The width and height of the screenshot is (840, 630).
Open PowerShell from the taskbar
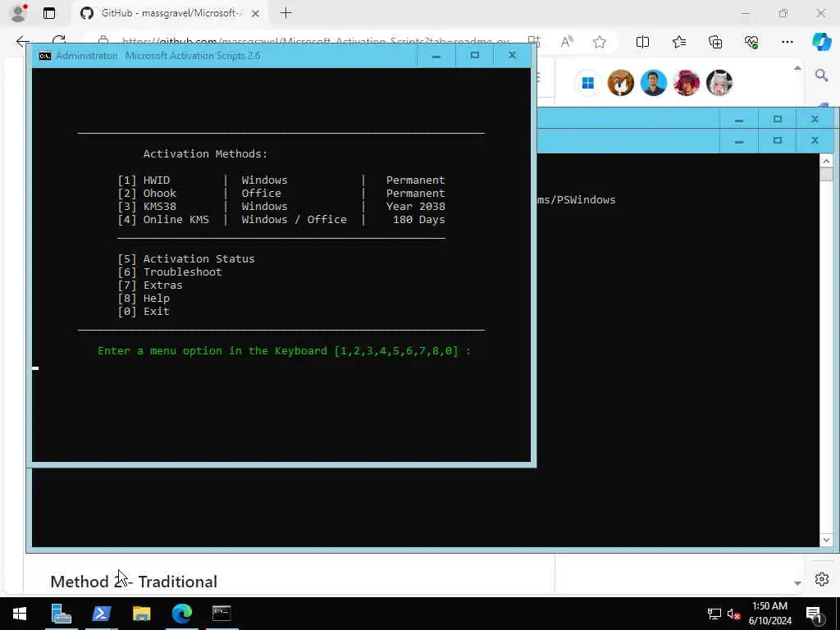click(101, 614)
